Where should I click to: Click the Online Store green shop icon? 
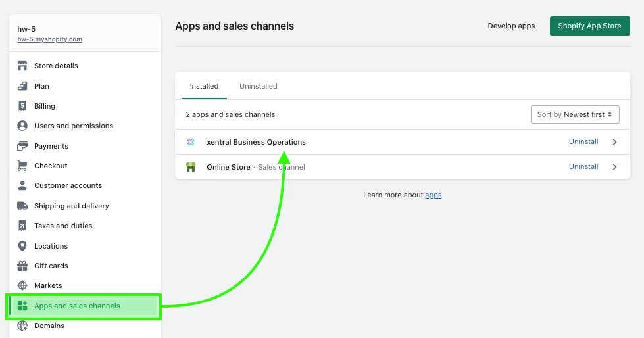[191, 167]
